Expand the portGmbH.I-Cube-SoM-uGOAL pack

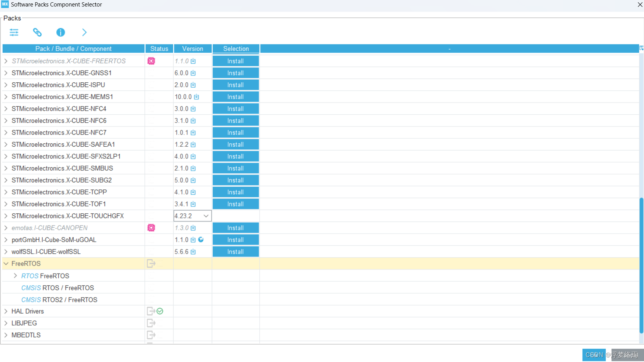point(6,240)
